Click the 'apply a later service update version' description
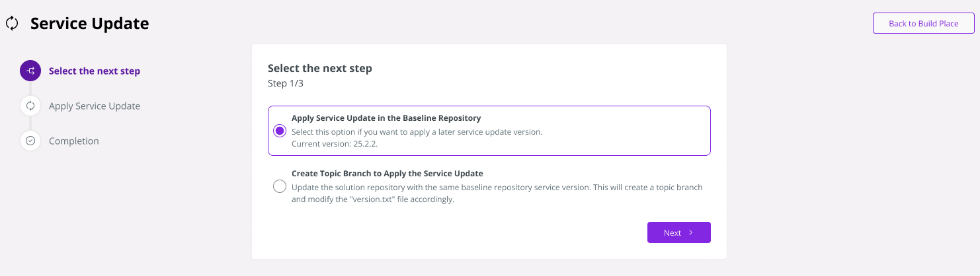980x276 pixels. (417, 132)
